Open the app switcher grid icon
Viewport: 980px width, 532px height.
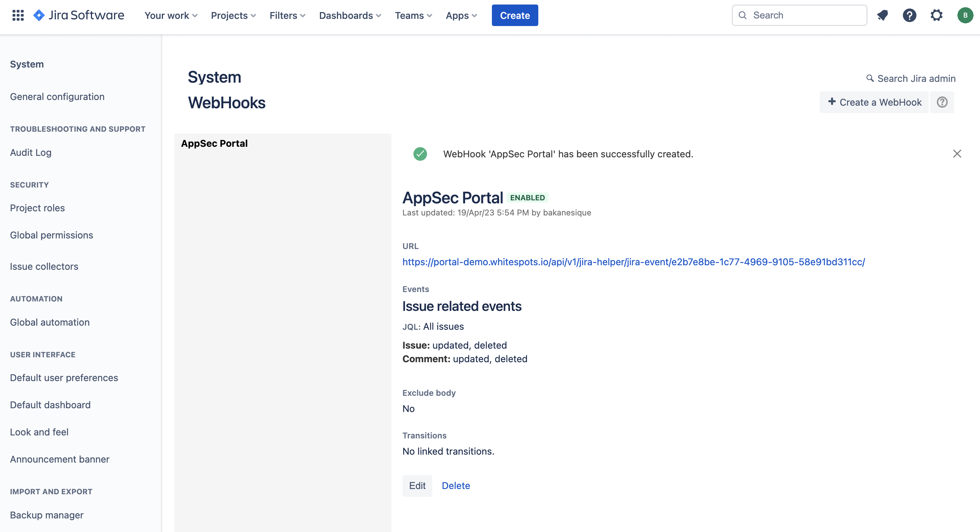18,15
